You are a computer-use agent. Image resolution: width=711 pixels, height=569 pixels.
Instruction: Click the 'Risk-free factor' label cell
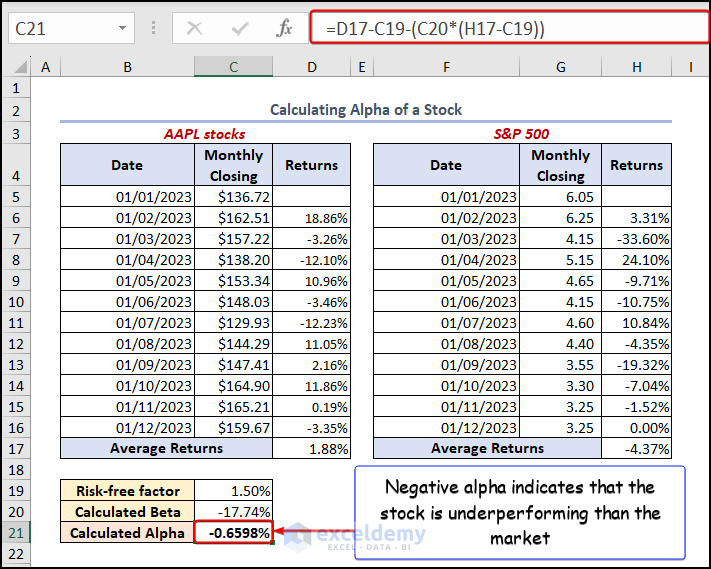pyautogui.click(x=127, y=491)
